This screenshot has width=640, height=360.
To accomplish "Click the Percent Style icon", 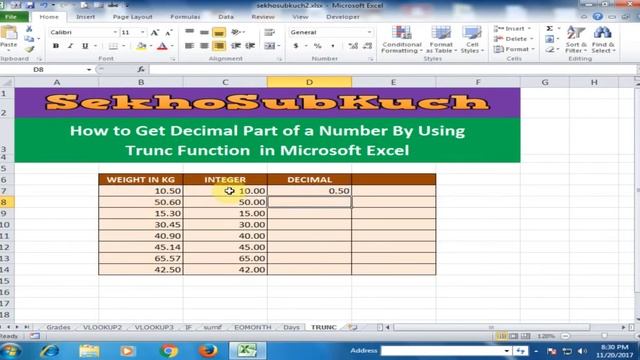I will pos(318,46).
